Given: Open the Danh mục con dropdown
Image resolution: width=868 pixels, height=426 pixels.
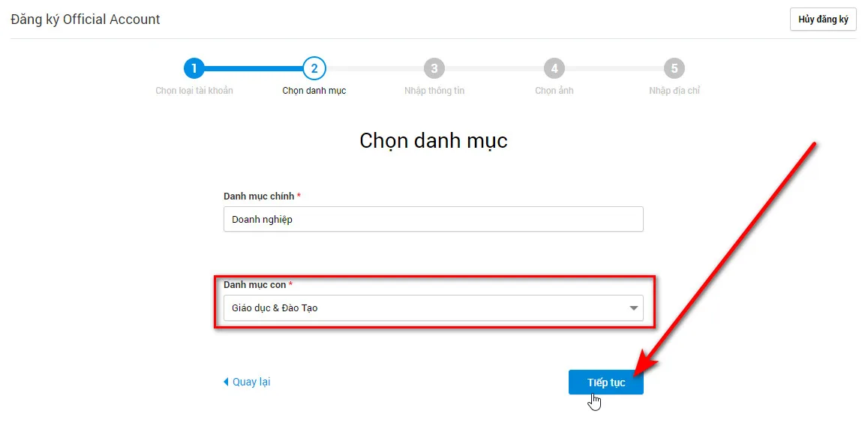Looking at the screenshot, I should click(x=434, y=307).
